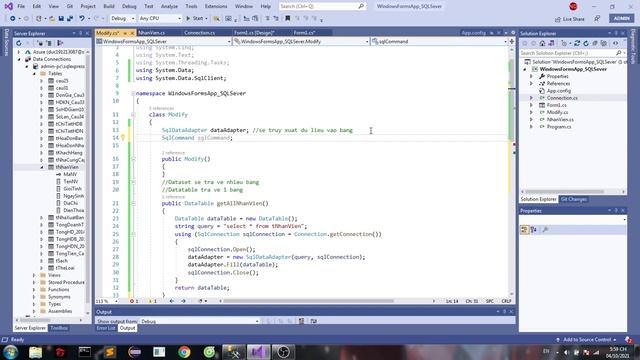Click the Navigate Backward toolbar icon
The width and height of the screenshot is (640, 360).
click(13, 19)
